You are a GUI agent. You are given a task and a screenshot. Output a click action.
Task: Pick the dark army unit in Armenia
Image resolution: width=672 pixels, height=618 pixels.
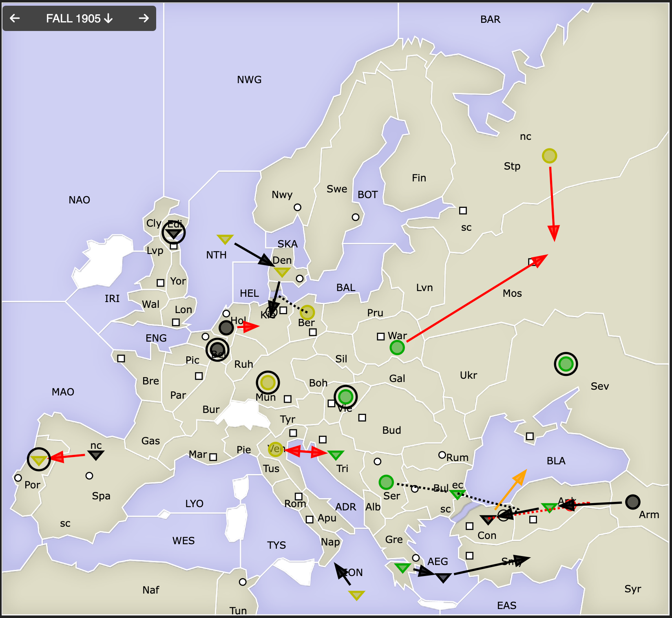pyautogui.click(x=632, y=502)
